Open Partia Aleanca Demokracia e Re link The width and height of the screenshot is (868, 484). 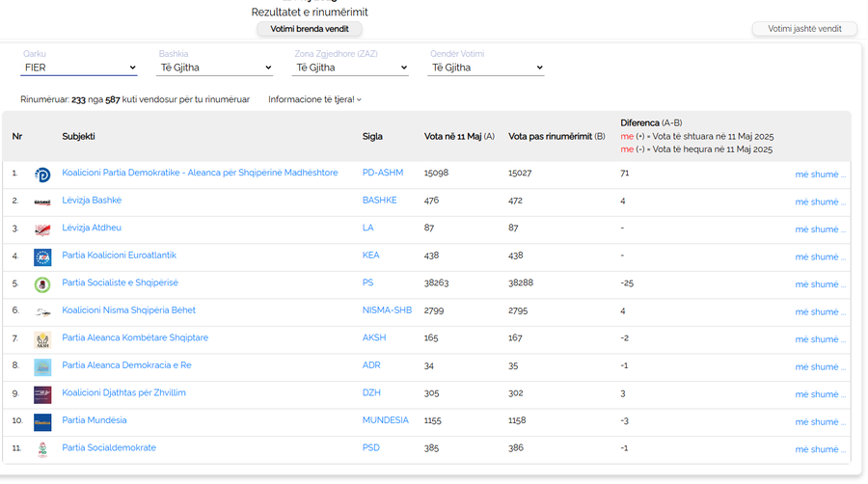126,365
